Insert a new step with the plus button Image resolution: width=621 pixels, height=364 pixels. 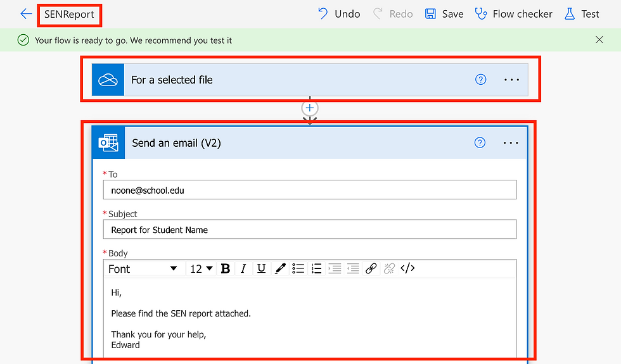tap(310, 108)
